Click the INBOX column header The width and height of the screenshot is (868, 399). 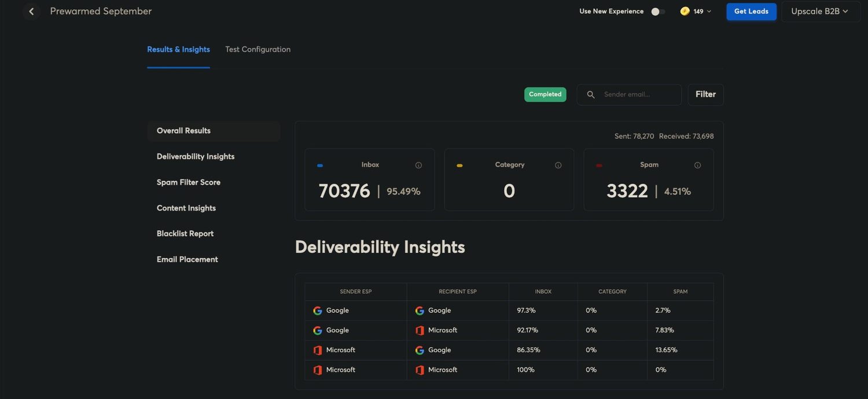543,292
